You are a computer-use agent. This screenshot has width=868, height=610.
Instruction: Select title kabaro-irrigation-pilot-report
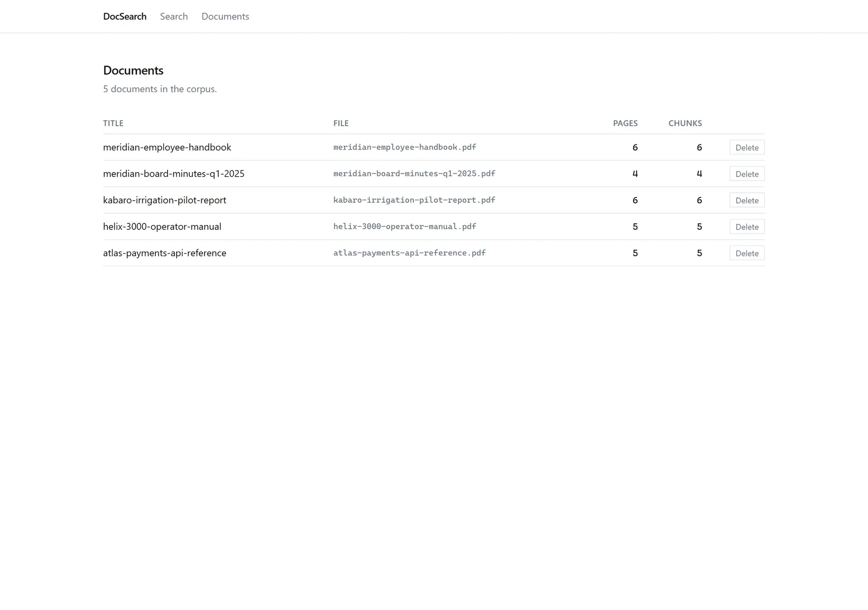pos(164,200)
